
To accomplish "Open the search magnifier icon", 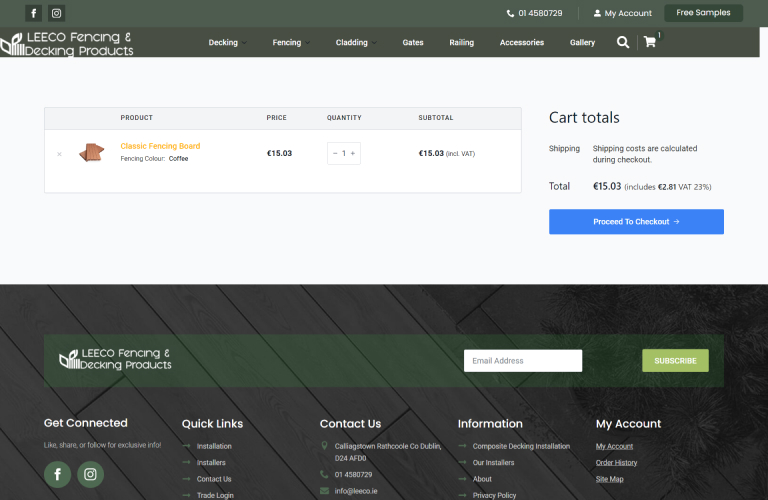I will [x=623, y=42].
